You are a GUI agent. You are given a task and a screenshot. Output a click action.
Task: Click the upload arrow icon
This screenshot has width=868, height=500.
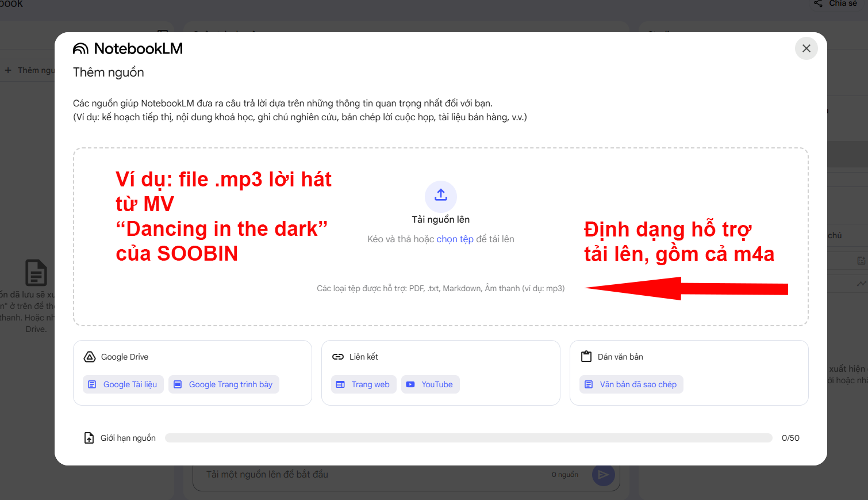[x=441, y=196]
